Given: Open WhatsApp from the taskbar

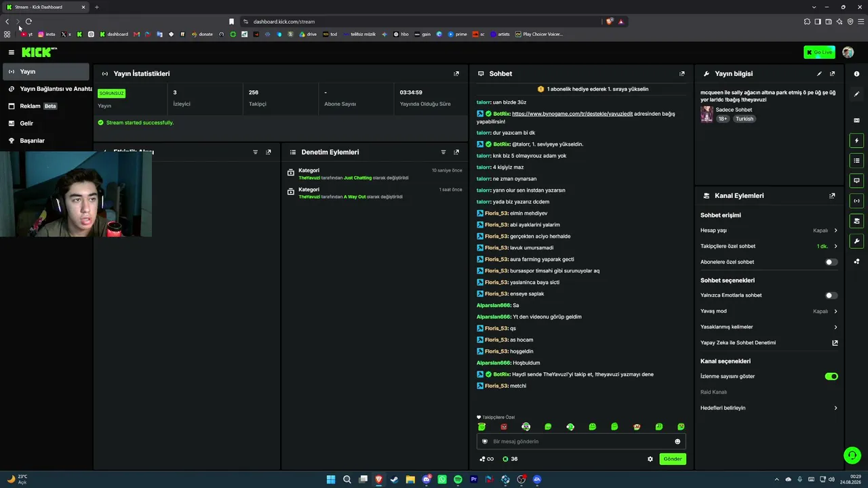Looking at the screenshot, I should [442, 479].
